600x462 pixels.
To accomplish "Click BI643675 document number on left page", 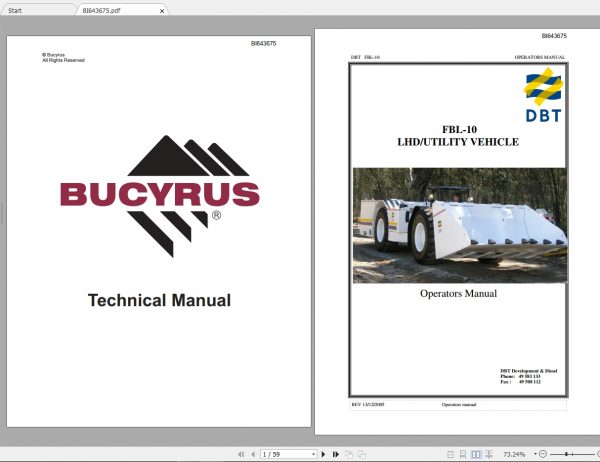I will pos(263,44).
